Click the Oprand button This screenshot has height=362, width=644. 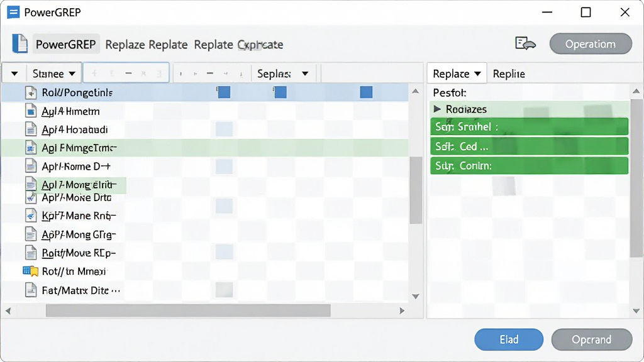(591, 339)
